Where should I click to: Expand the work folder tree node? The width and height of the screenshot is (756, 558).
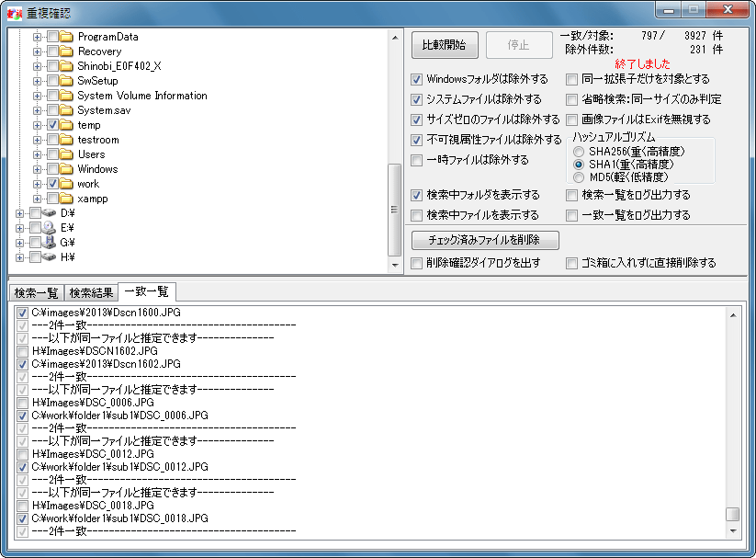click(38, 184)
